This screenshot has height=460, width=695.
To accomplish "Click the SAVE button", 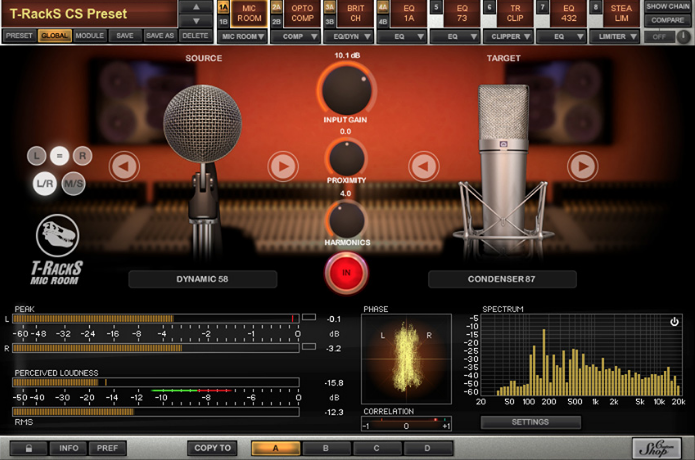I will point(125,35).
